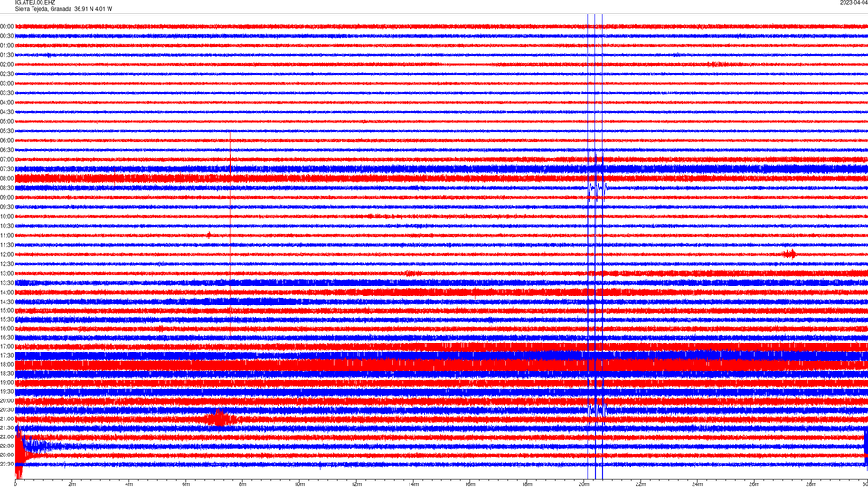Click the 20m tick label on minute axis
The image size is (868, 488).
point(583,484)
